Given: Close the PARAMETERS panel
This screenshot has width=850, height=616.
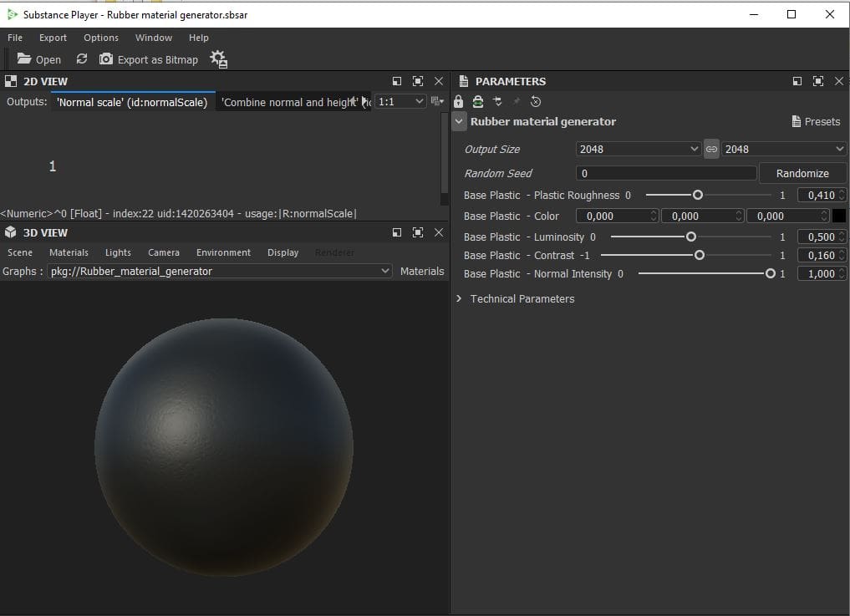Looking at the screenshot, I should 838,81.
